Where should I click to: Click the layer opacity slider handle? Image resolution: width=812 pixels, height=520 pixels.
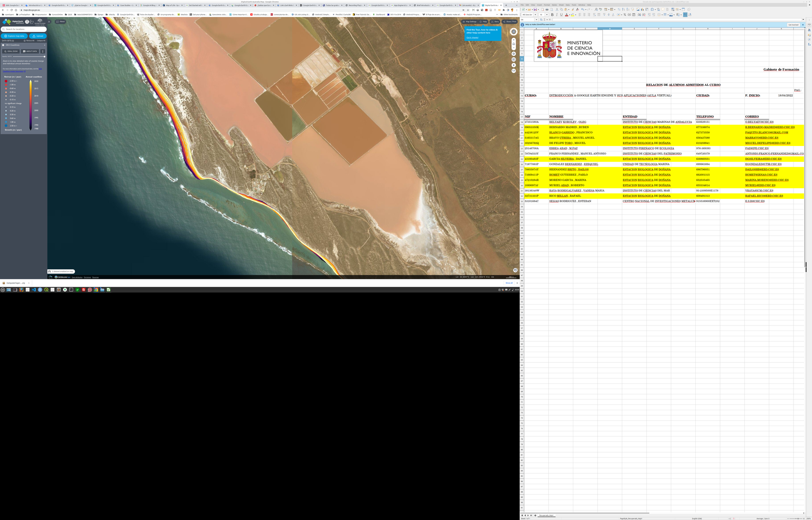(44, 57)
